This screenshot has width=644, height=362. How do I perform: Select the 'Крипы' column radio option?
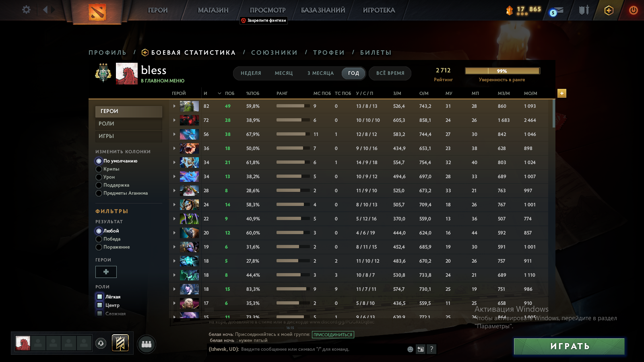click(x=99, y=169)
